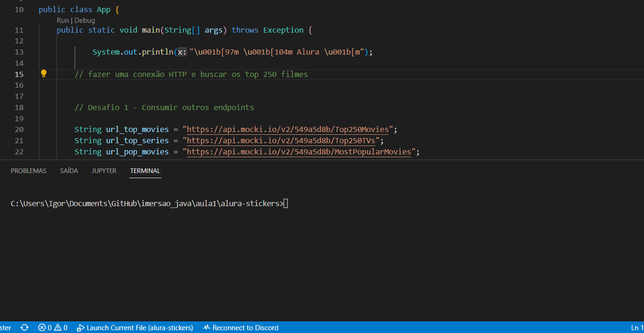This screenshot has width=644, height=333.
Task: Debug the App via the Debug code lens
Action: point(84,20)
